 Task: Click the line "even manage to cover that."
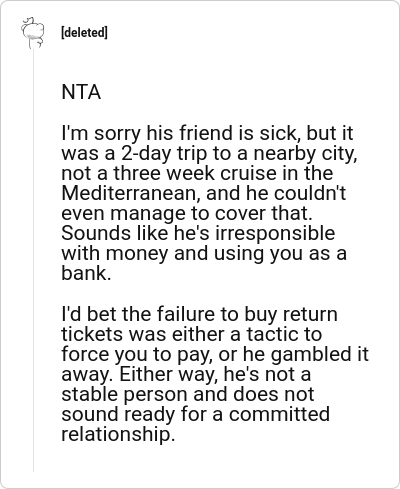coord(187,214)
